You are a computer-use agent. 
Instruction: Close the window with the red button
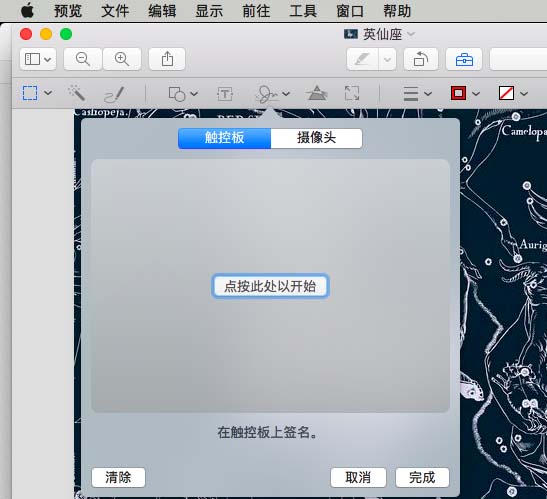[x=26, y=34]
